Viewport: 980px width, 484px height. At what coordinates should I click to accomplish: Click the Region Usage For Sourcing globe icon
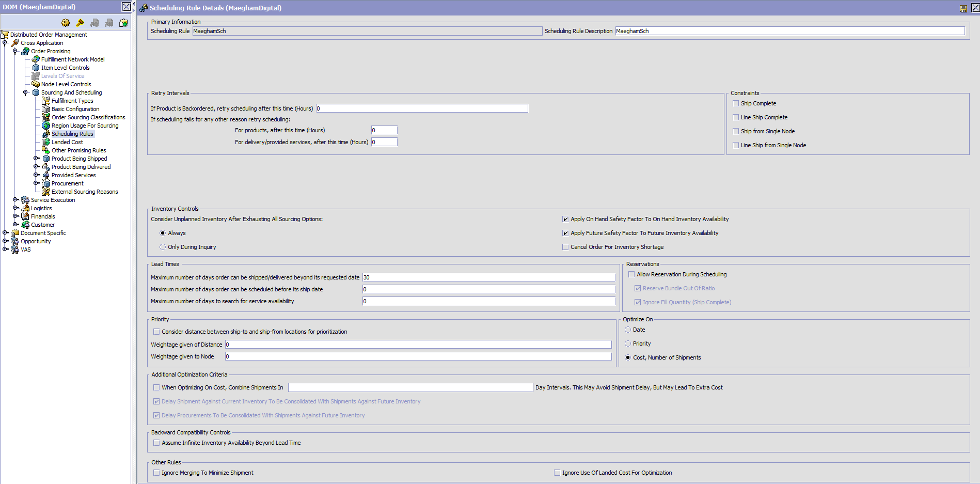pyautogui.click(x=46, y=126)
